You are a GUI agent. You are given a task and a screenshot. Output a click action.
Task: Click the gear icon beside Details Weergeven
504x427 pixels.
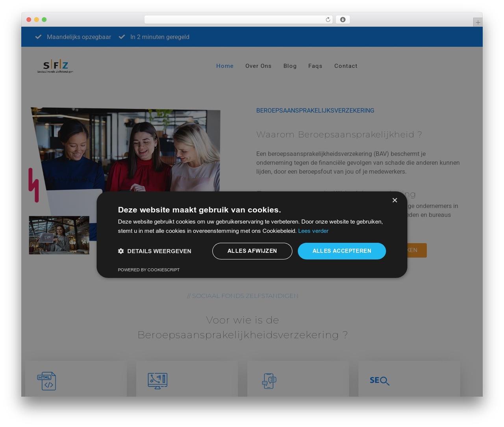tap(121, 251)
